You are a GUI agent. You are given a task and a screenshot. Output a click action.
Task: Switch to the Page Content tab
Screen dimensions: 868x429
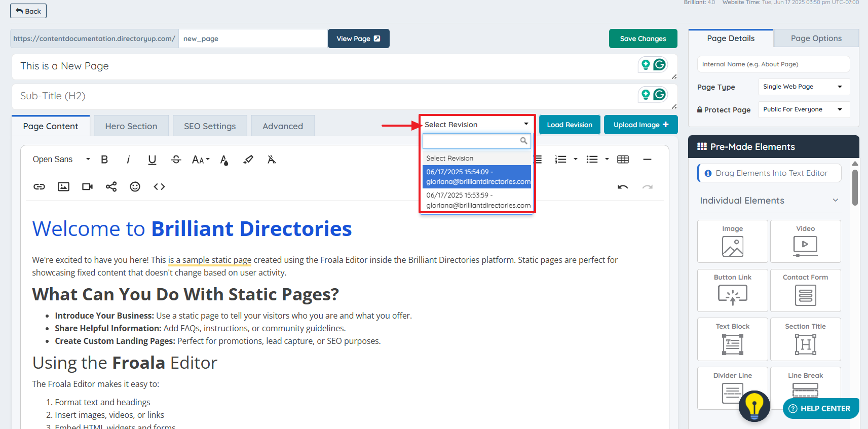click(51, 126)
